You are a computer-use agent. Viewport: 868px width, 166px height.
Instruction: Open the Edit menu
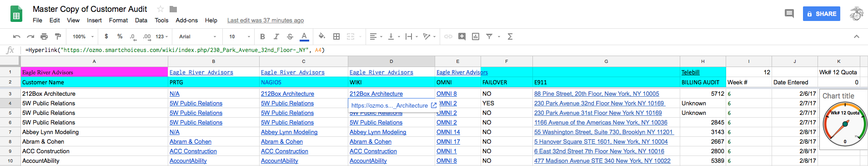click(55, 20)
